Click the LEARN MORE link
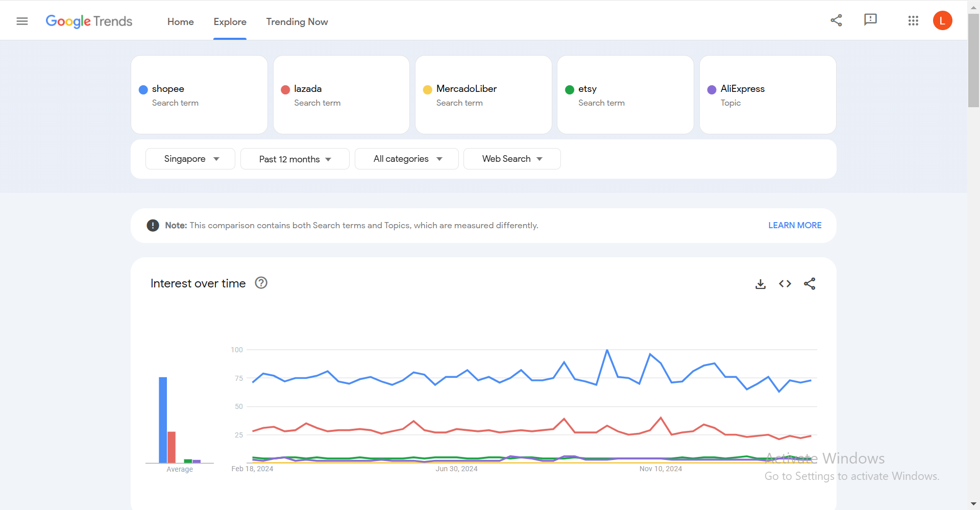Screen dimensions: 980x510 tap(794, 225)
